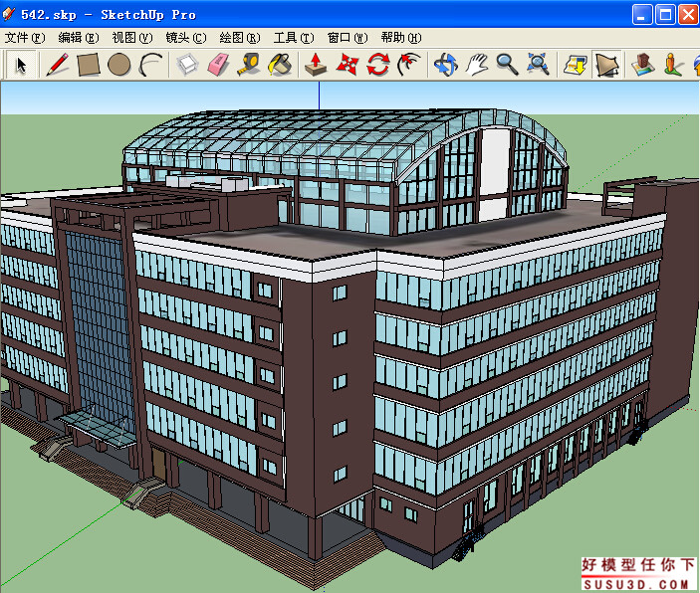Select the Rectangle tool

88,65
